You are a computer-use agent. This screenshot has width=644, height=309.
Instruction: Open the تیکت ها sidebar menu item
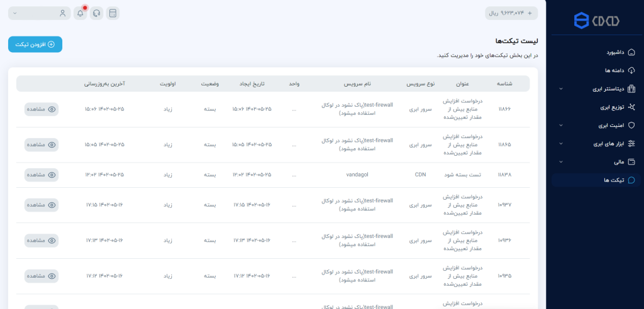coord(596,180)
